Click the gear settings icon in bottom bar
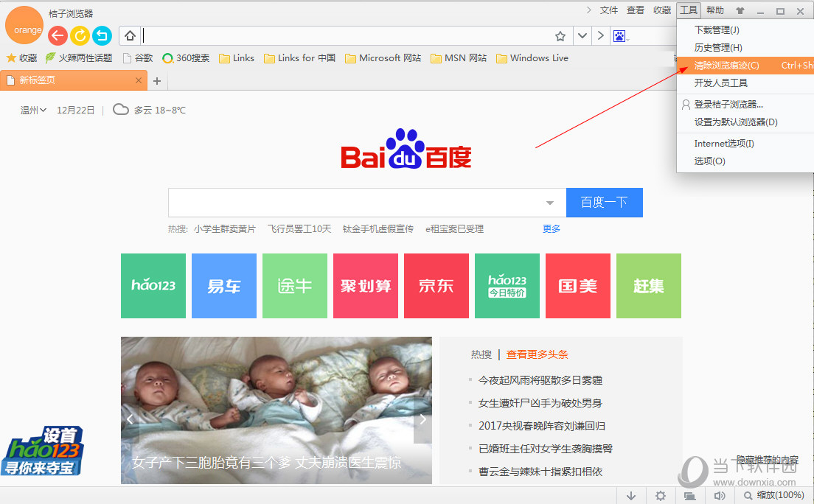Screen dimensions: 814x504 661,495
